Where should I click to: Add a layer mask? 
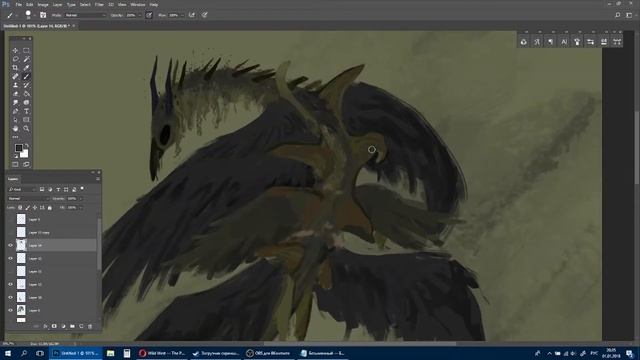[x=54, y=326]
